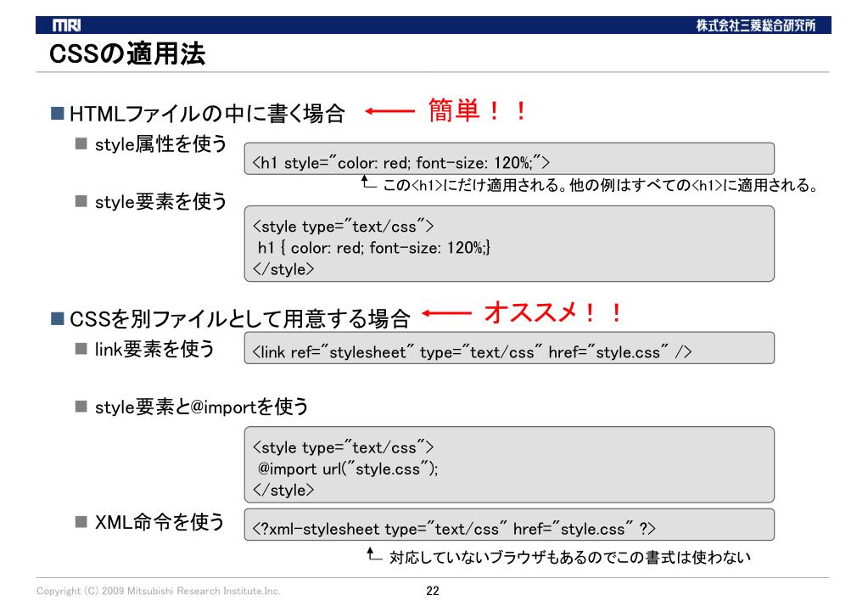This screenshot has width=868, height=601.
Task: Click the red オススメ！！ annotation
Action: tap(553, 313)
